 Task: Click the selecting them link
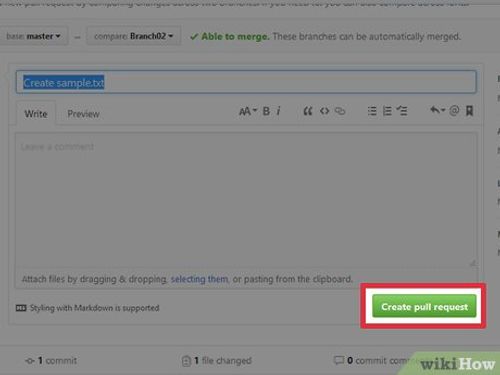pos(199,279)
